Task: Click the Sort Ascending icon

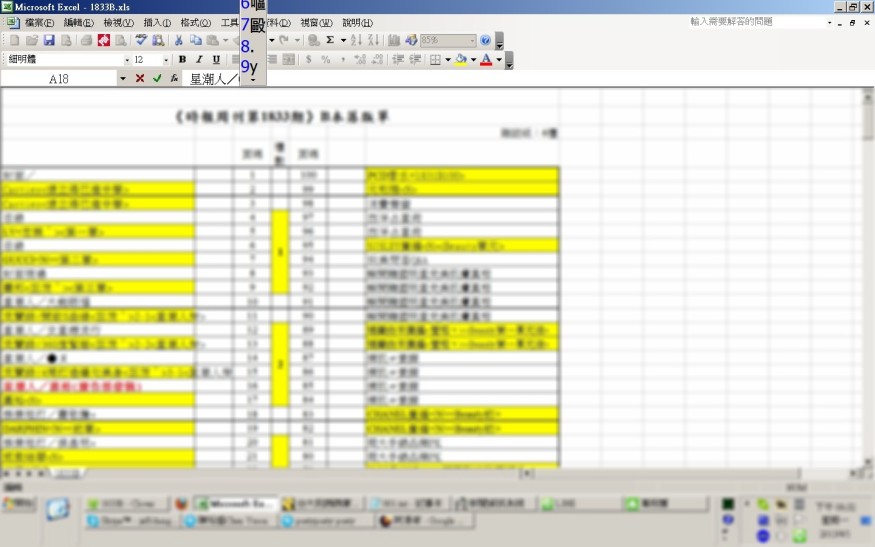Action: point(358,41)
